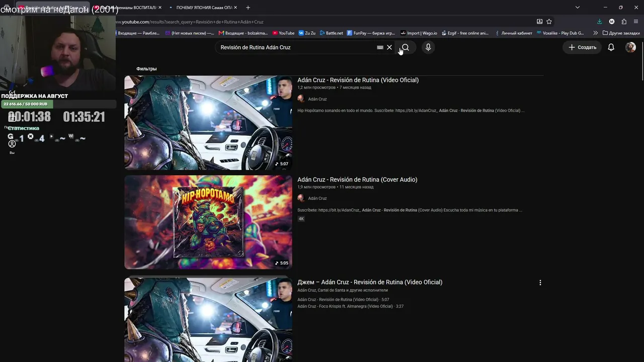Viewport: 644px width, 362px height.
Task: Switch to the ПОЧЕМУ ЯПОНИЯ tab
Action: pos(203,8)
